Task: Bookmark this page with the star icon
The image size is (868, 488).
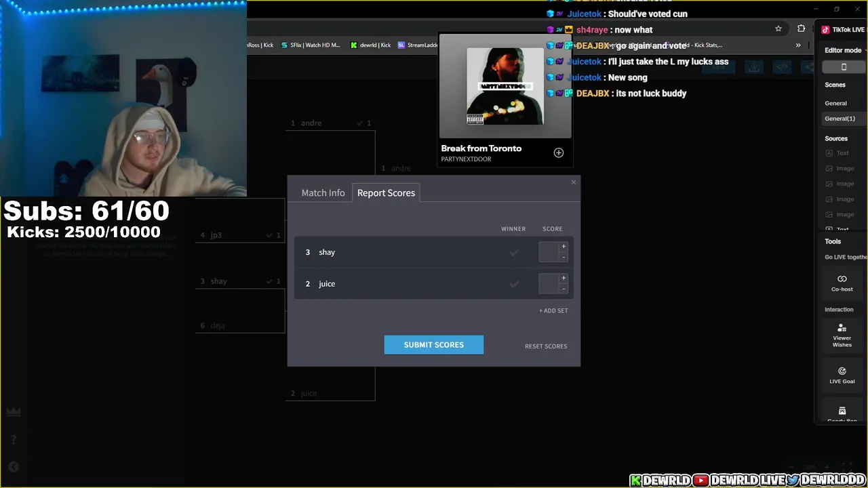Action: point(778,28)
